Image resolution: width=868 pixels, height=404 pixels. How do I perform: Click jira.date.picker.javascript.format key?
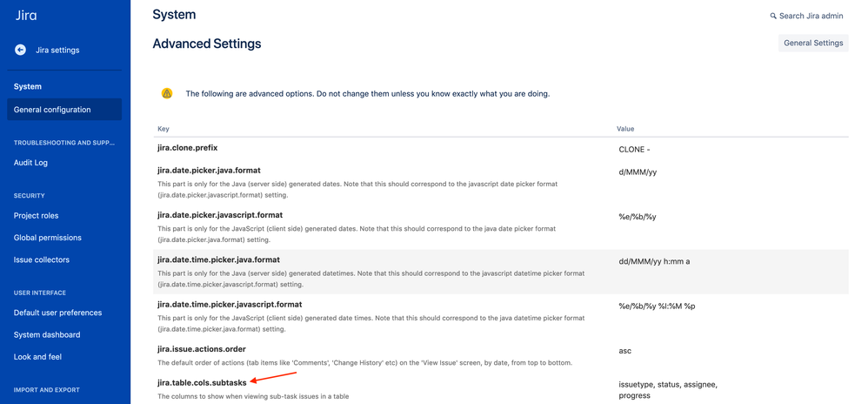(x=221, y=214)
